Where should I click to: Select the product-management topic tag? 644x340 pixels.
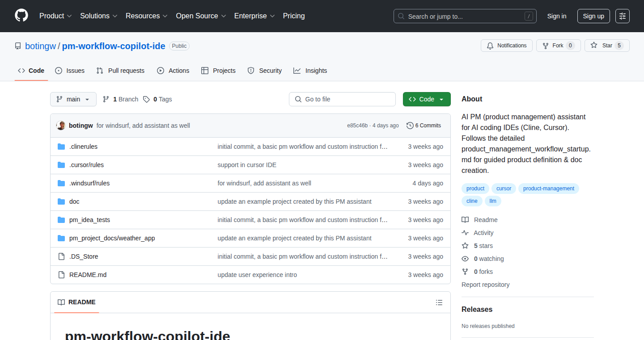pyautogui.click(x=549, y=189)
